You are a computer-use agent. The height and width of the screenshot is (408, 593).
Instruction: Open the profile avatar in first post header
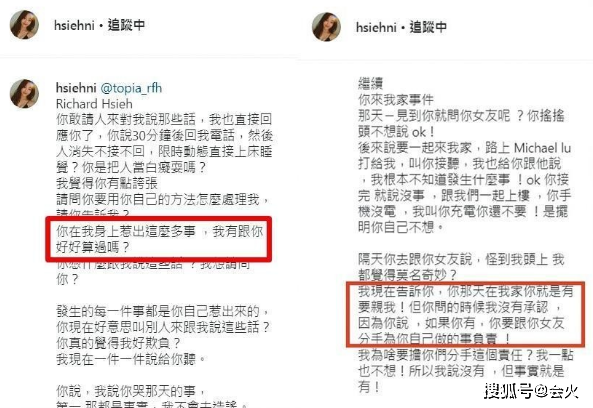pyautogui.click(x=24, y=25)
